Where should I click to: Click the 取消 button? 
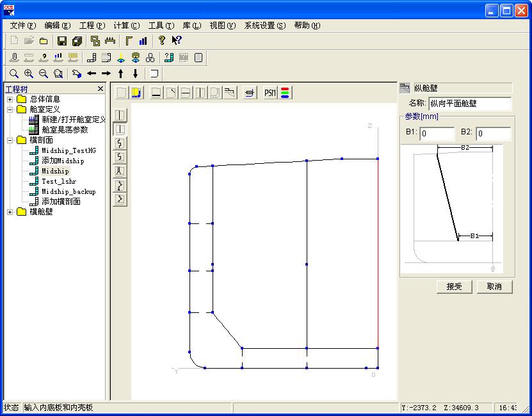(494, 287)
